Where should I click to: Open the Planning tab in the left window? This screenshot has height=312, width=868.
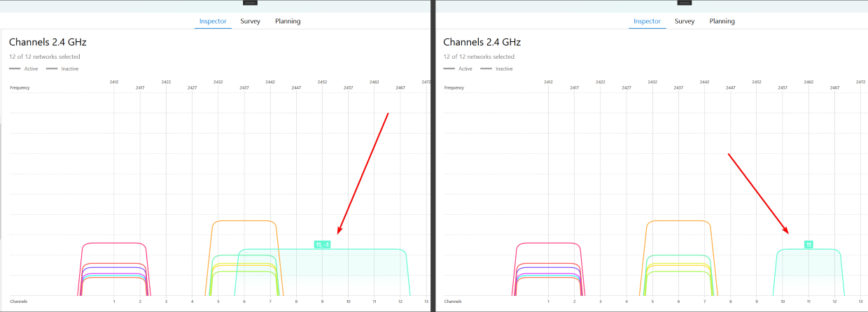coord(288,21)
